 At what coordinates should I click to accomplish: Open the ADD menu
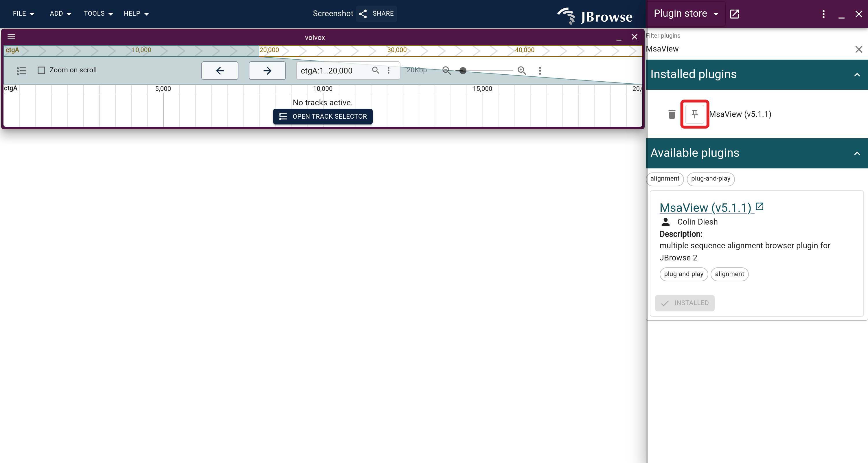60,14
